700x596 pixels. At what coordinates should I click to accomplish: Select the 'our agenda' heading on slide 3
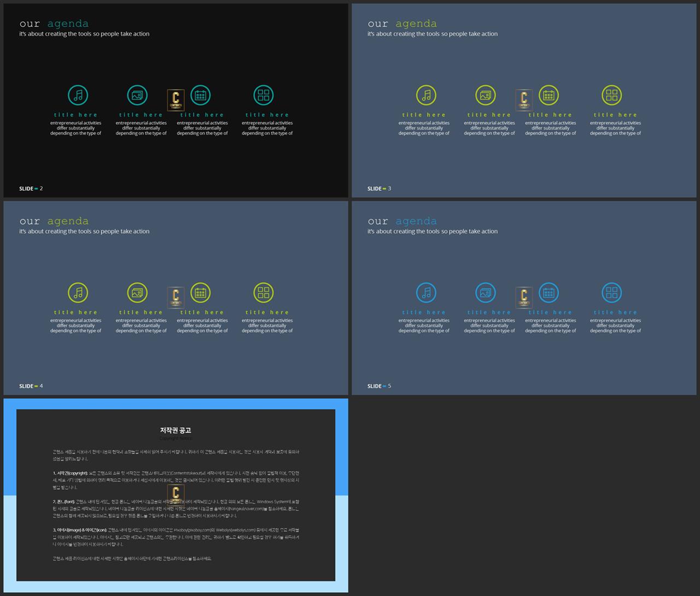coord(402,24)
